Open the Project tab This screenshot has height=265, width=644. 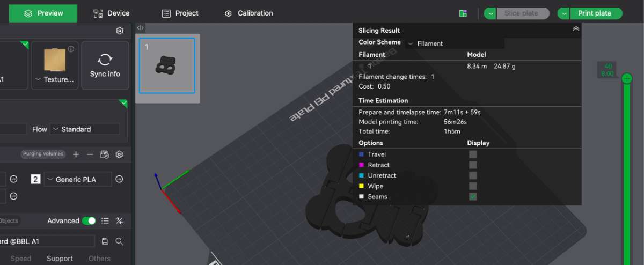(x=180, y=13)
